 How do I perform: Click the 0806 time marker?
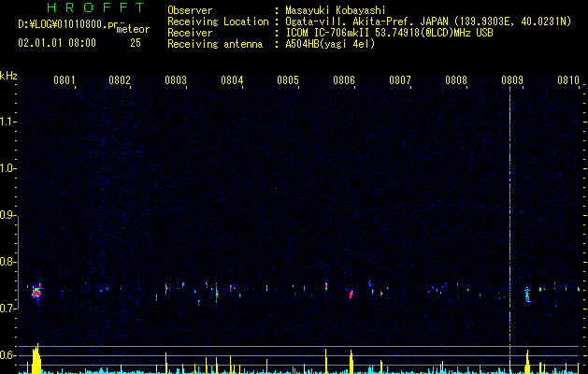344,80
